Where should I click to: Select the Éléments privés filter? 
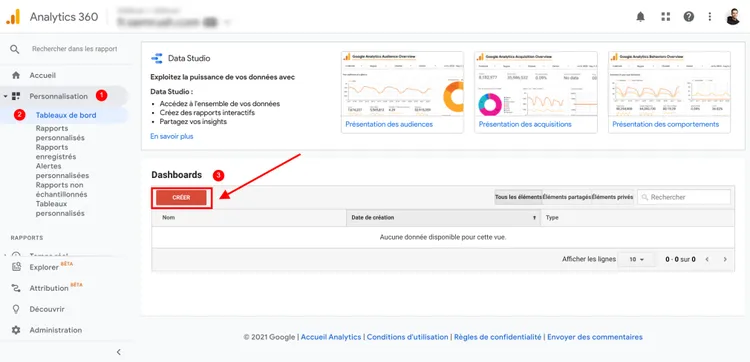click(613, 197)
